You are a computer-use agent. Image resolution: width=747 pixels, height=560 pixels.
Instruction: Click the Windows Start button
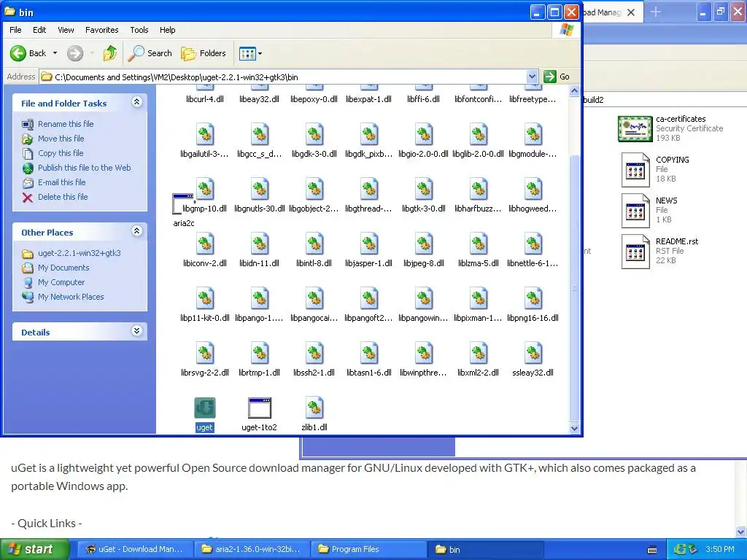pos(34,549)
